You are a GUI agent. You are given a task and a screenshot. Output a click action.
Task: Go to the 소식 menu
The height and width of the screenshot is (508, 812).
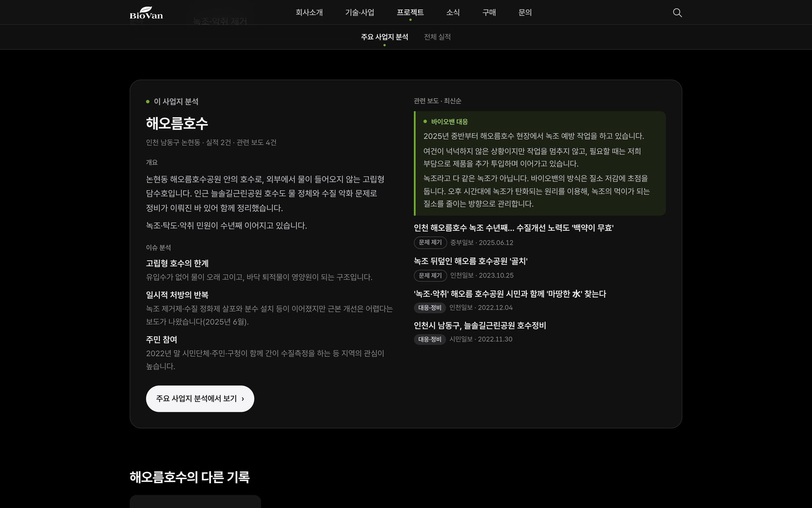[x=453, y=13]
